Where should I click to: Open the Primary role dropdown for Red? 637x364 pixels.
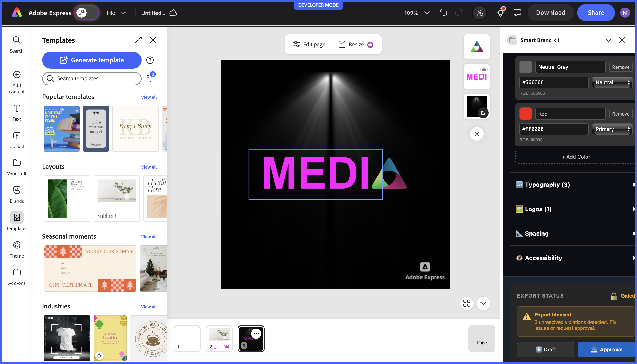tap(612, 129)
